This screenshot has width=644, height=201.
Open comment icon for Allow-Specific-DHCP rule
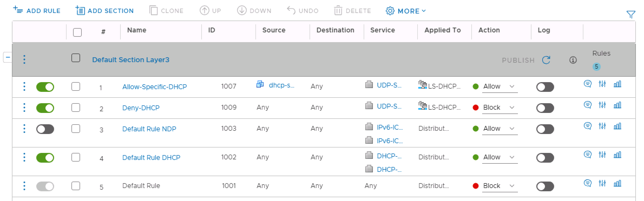pyautogui.click(x=587, y=84)
